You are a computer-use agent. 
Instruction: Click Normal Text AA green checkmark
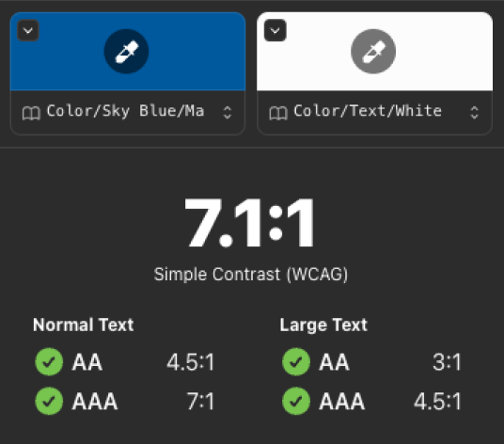pos(49,362)
